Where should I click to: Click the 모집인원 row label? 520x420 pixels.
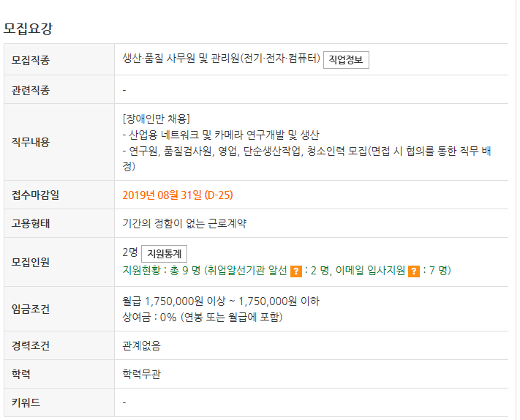click(x=31, y=262)
